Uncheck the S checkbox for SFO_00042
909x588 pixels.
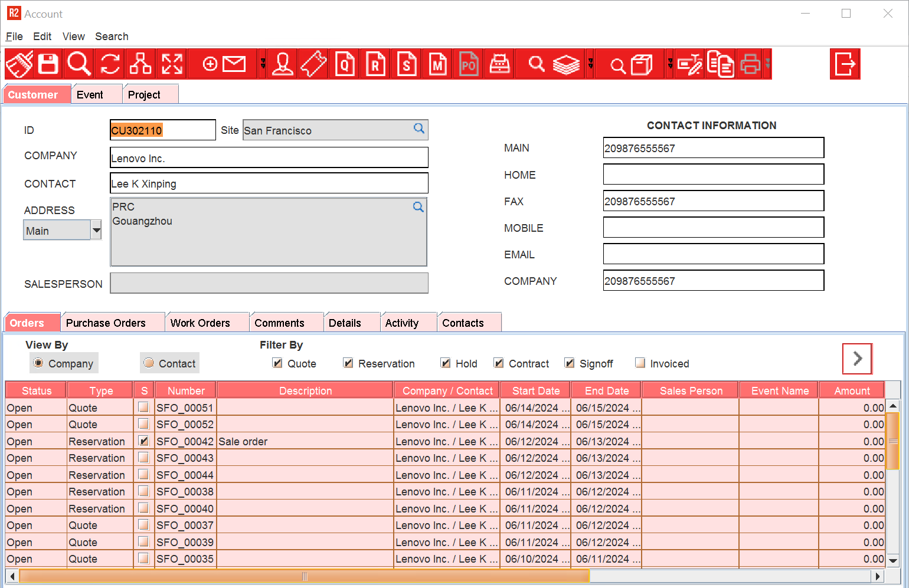(x=143, y=441)
